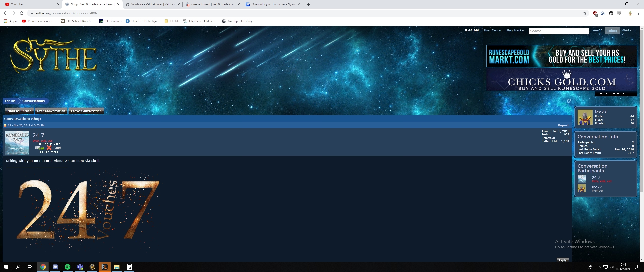Open the Chicks Gold.com banner ad
This screenshot has height=272, width=644.
click(x=561, y=80)
